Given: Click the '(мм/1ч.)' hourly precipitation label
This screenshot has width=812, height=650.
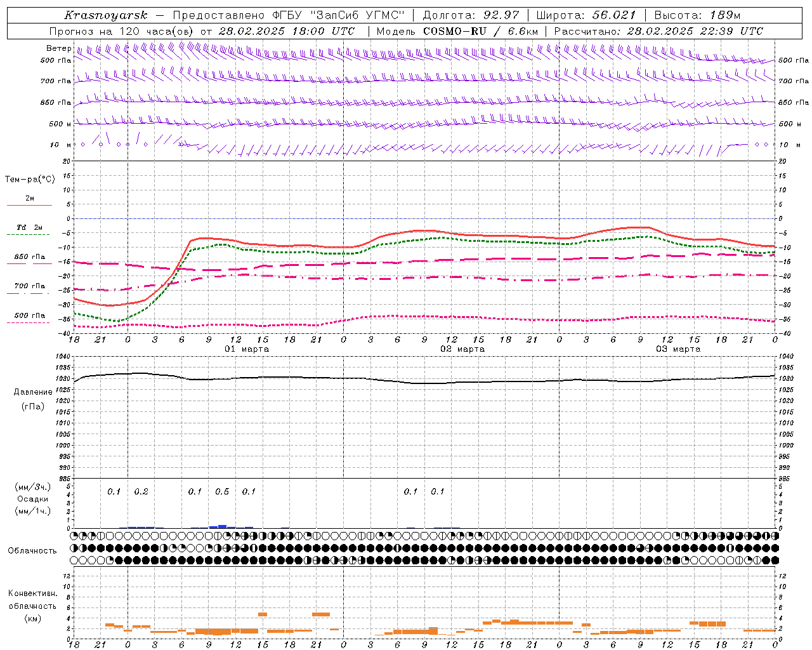Looking at the screenshot, I should 33,511.
